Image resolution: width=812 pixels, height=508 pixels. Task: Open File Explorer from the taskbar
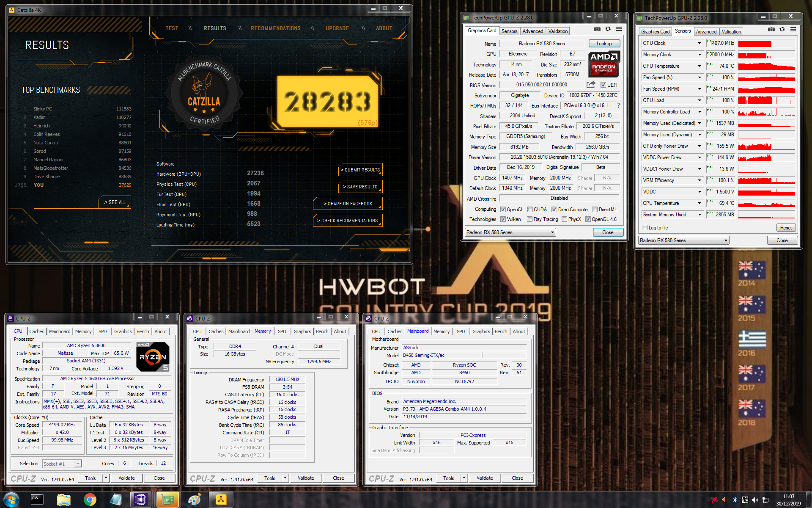(x=63, y=500)
